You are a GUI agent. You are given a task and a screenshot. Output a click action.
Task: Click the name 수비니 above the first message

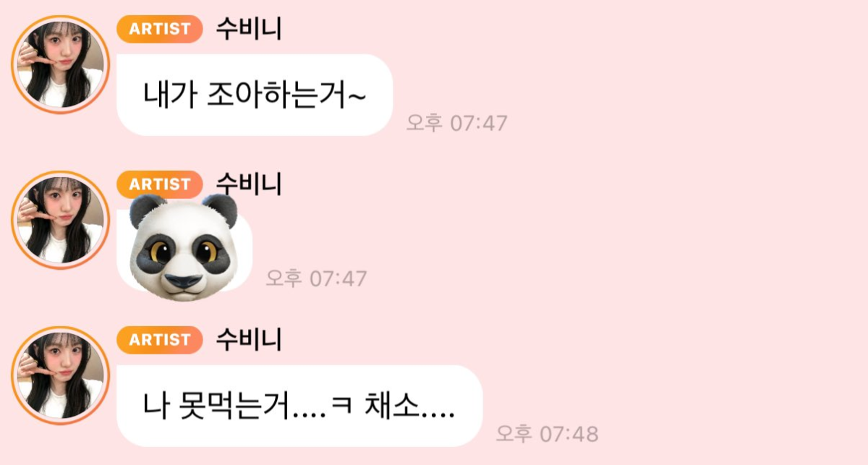pos(249,29)
